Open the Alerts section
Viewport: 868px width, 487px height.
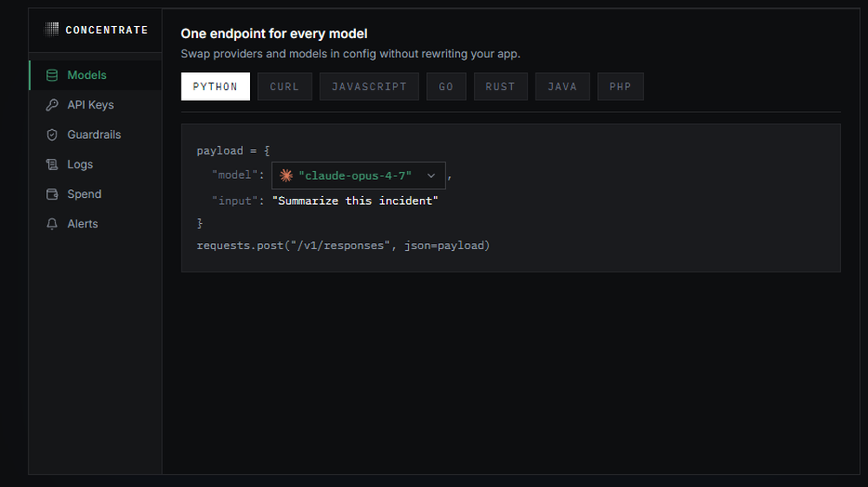point(95,224)
